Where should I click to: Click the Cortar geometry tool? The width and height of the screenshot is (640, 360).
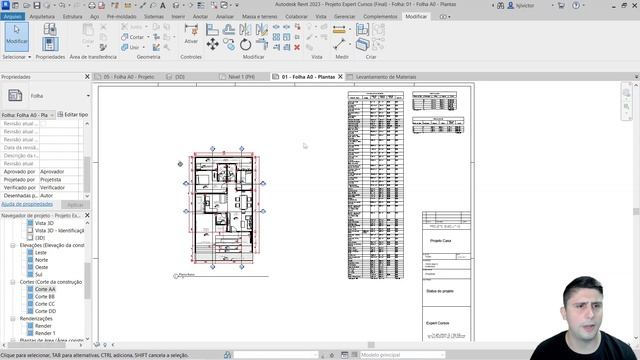click(133, 37)
